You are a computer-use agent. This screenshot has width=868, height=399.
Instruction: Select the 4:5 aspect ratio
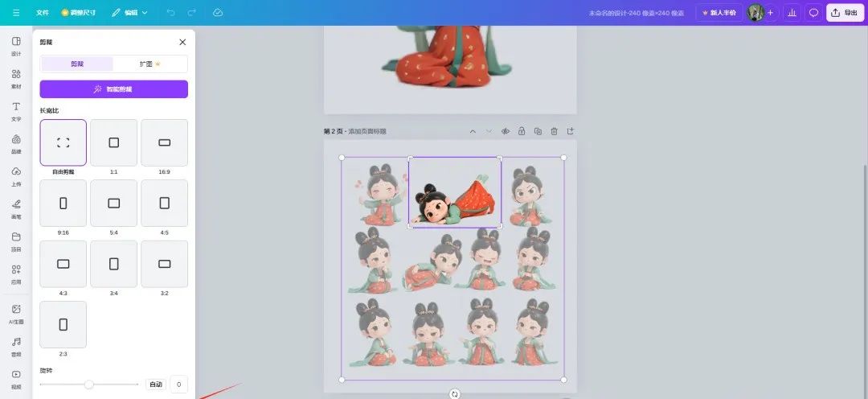pyautogui.click(x=165, y=204)
